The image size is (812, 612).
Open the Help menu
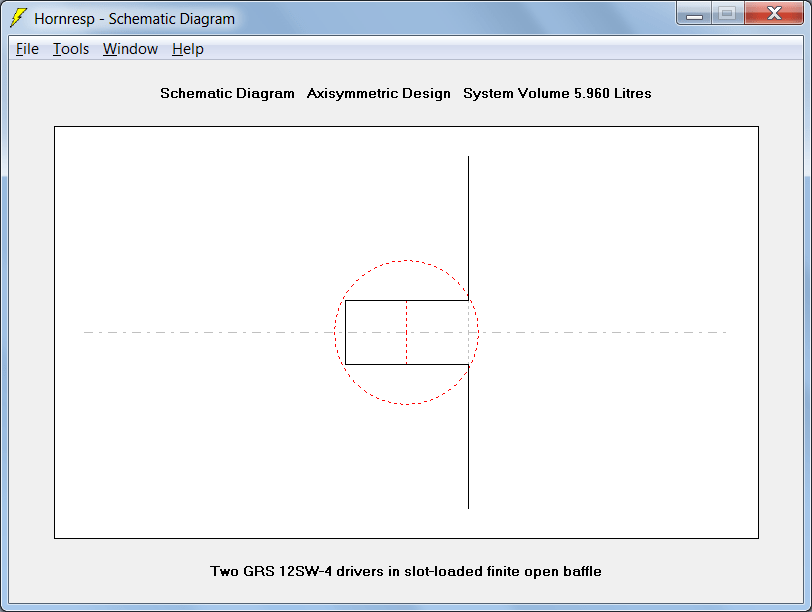(x=187, y=49)
